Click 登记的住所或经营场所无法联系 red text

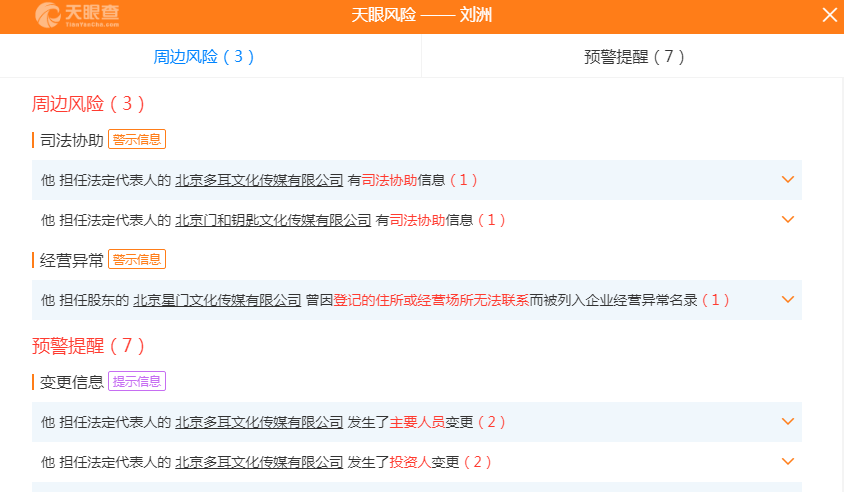click(431, 300)
